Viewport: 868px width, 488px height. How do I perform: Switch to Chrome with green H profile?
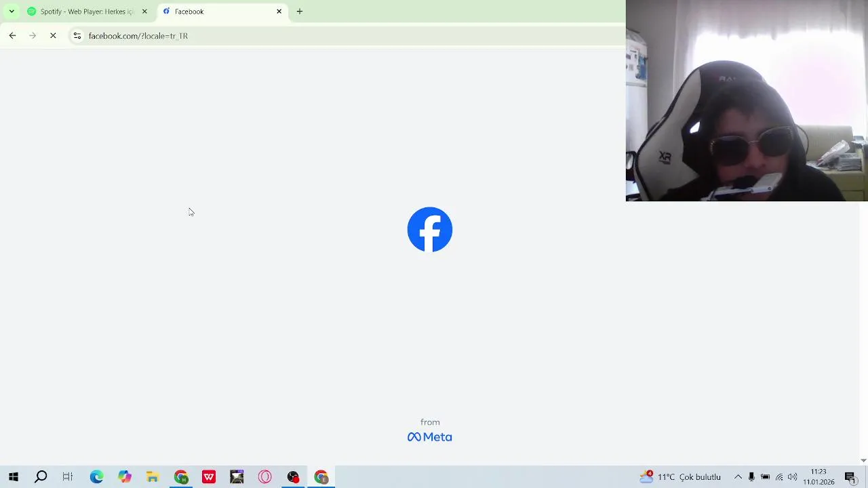point(180,477)
